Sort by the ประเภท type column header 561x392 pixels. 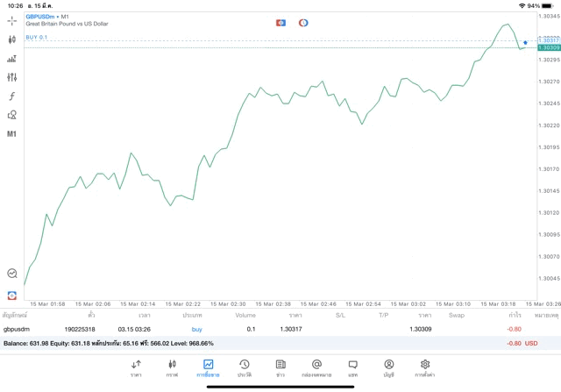pyautogui.click(x=193, y=316)
